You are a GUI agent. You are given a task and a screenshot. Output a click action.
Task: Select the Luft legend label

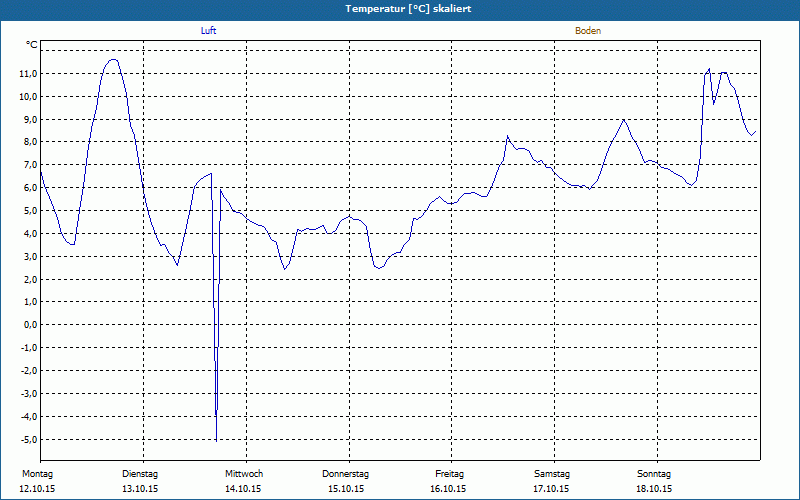pos(208,31)
